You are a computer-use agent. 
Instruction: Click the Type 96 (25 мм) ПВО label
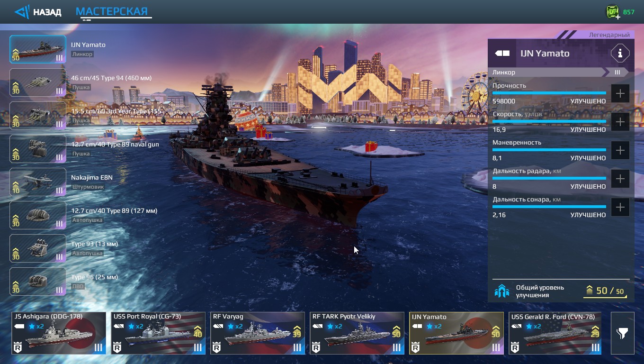78,286
